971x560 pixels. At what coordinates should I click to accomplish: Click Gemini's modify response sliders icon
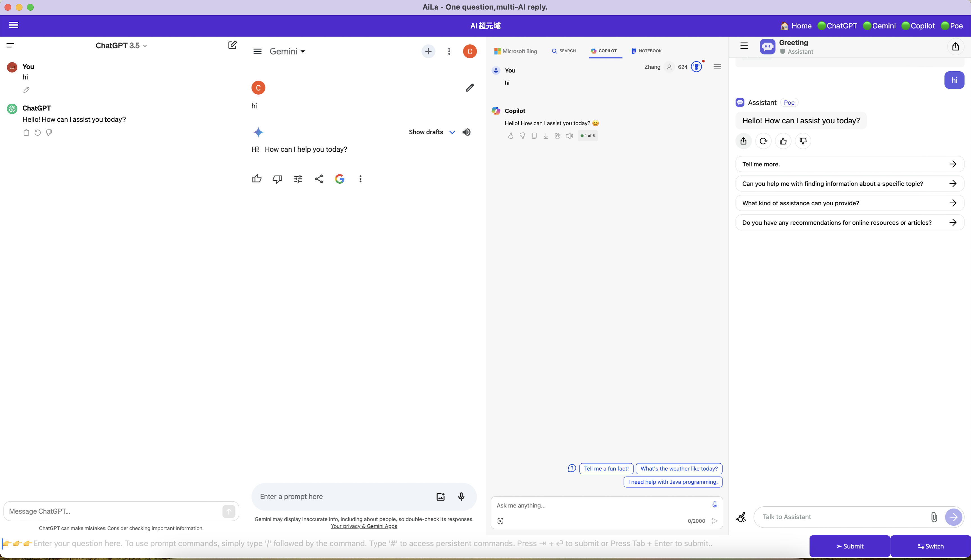point(298,179)
